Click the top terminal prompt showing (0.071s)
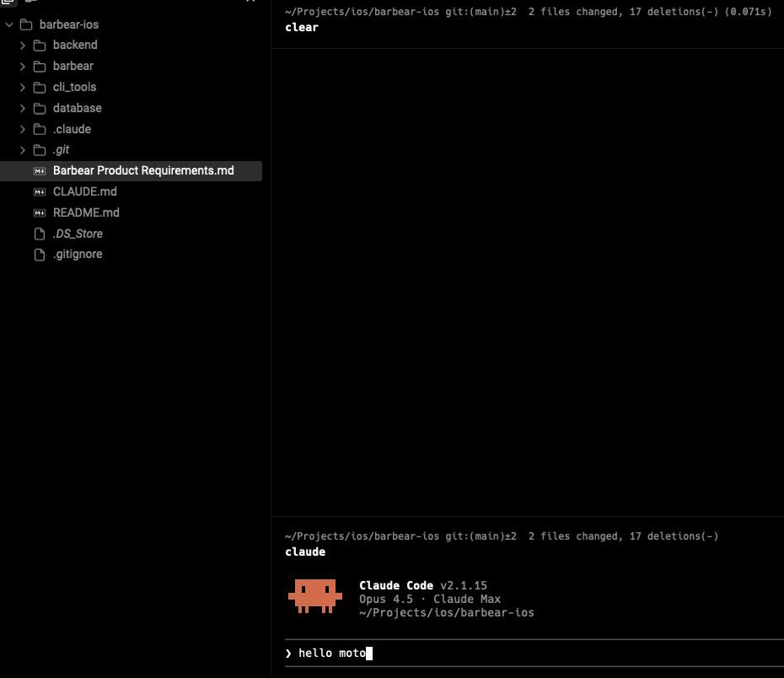The image size is (784, 678). pyautogui.click(x=529, y=12)
